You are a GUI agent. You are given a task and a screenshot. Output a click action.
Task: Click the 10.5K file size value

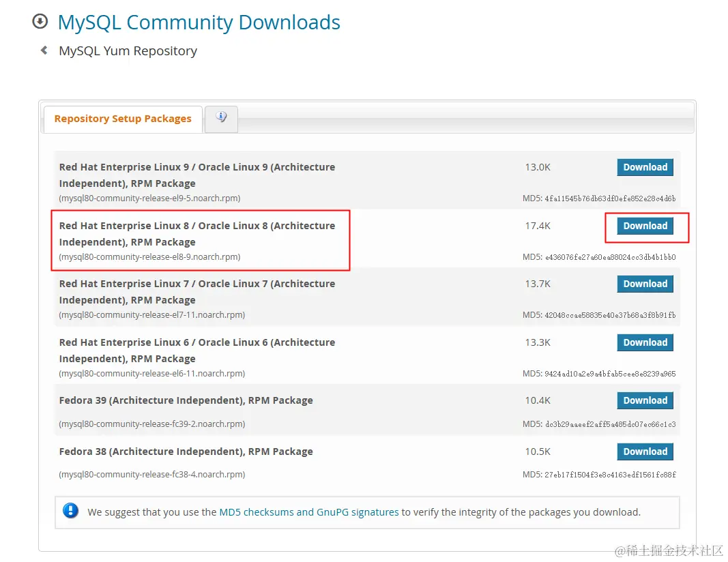point(538,452)
